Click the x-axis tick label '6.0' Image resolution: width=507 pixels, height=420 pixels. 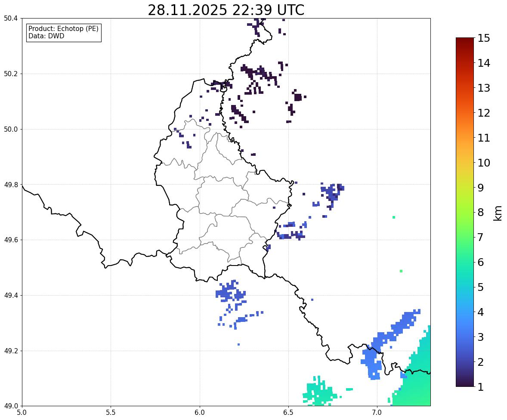(200, 413)
